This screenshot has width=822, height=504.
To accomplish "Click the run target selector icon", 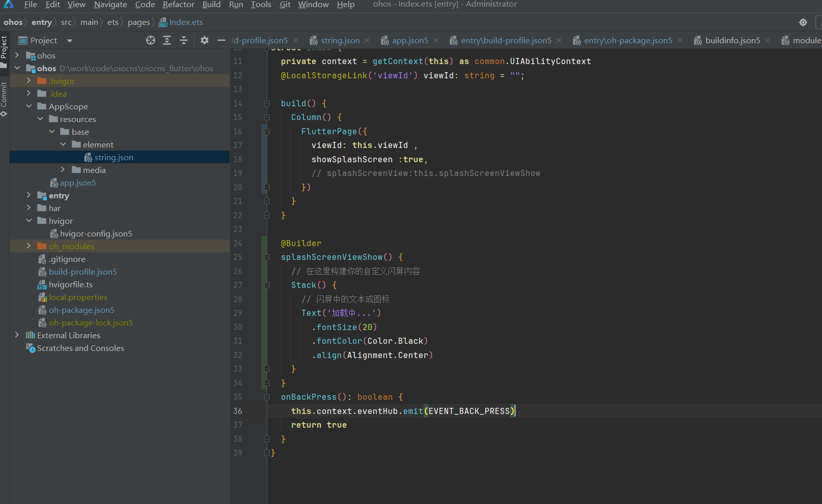I will (x=803, y=22).
